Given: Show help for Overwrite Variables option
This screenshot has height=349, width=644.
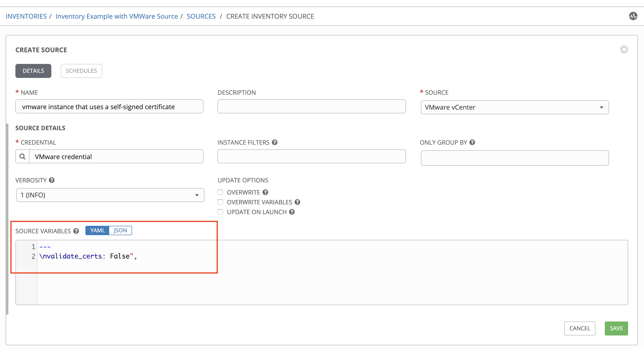Looking at the screenshot, I should point(297,202).
